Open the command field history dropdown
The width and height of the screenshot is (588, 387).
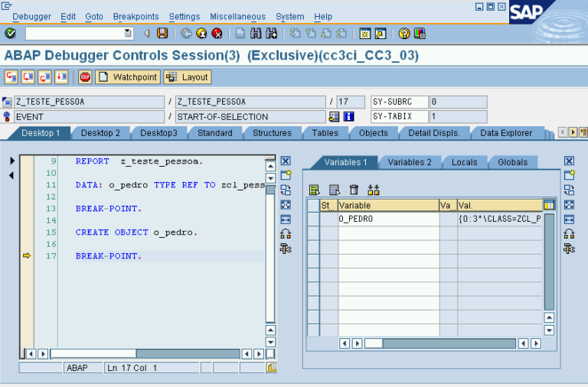point(128,34)
